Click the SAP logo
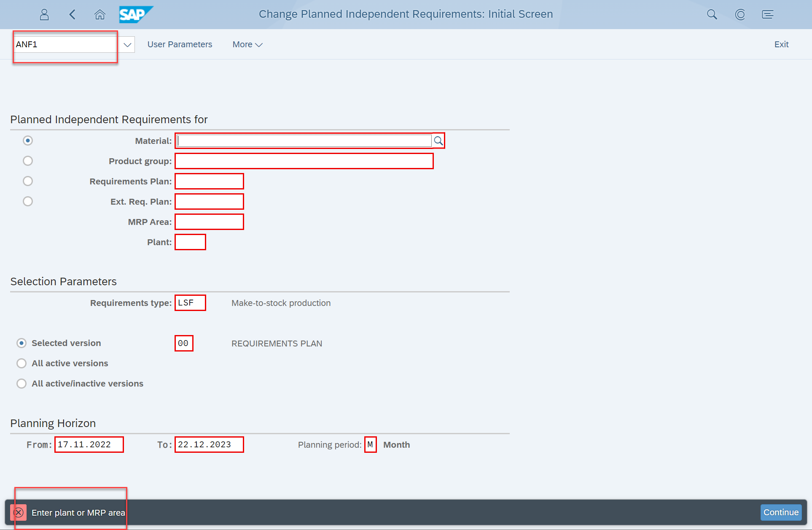The image size is (812, 530). [x=136, y=15]
